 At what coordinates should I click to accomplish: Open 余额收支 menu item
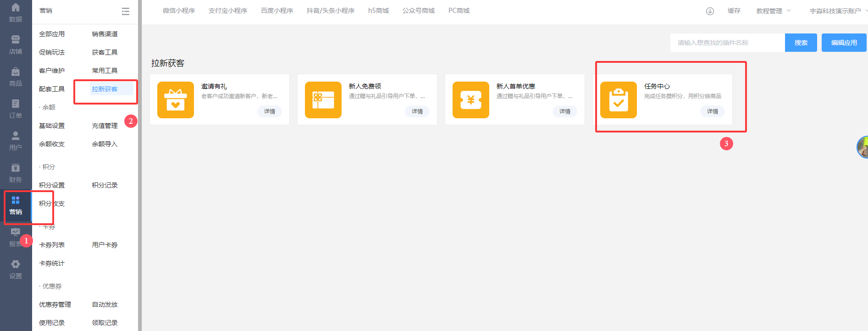point(52,144)
